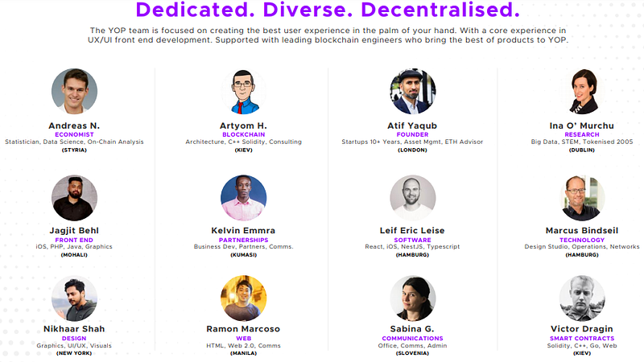Click the SMART CONTRACTS role label
Viewport: 644px width, 362px height.
(x=582, y=338)
